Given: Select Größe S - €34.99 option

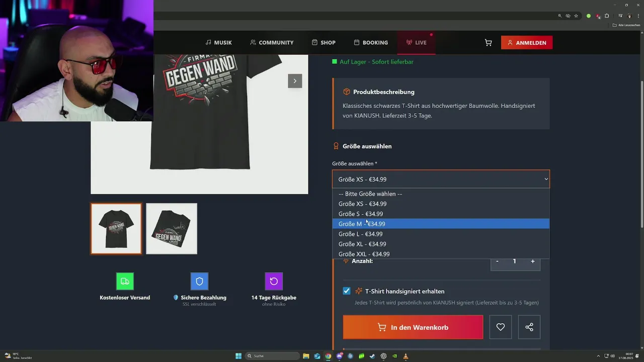Looking at the screenshot, I should click(441, 214).
